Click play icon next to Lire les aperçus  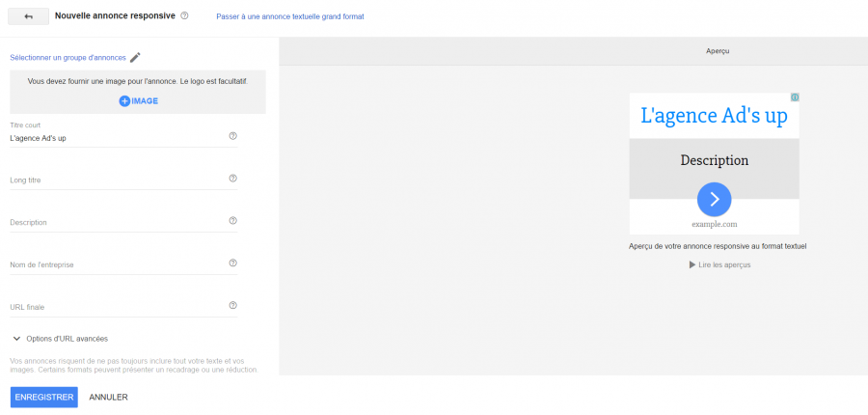click(692, 264)
